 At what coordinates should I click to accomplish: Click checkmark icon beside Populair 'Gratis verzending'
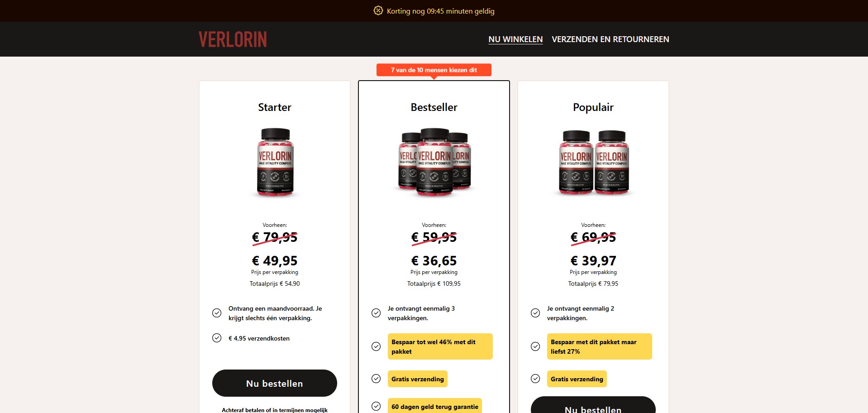[535, 379]
